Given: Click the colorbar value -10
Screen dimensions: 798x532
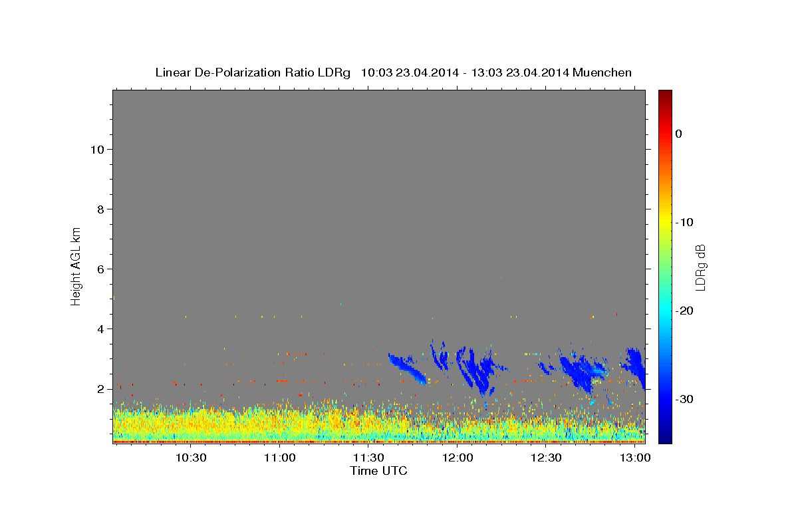Looking at the screenshot, I should coord(684,222).
